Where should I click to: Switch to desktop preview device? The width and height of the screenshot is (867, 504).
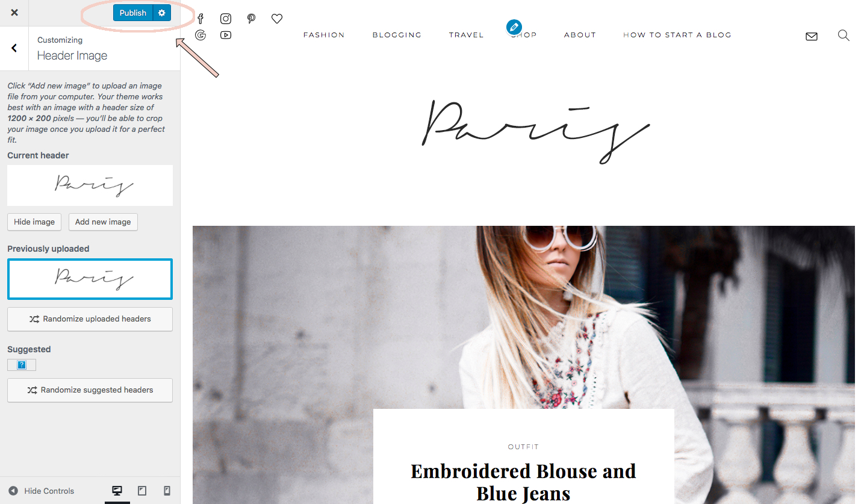(117, 491)
